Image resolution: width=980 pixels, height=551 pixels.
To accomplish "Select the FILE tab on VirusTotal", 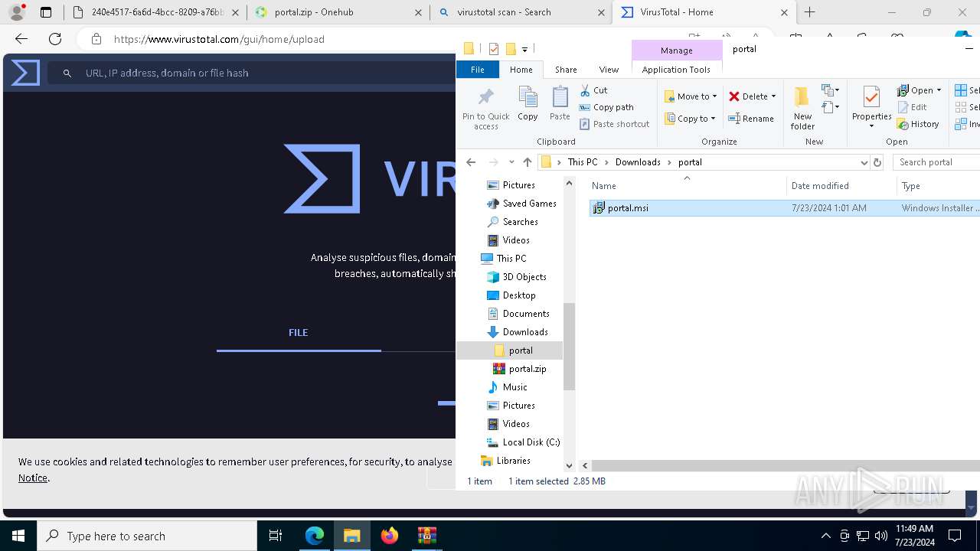I will coord(299,333).
